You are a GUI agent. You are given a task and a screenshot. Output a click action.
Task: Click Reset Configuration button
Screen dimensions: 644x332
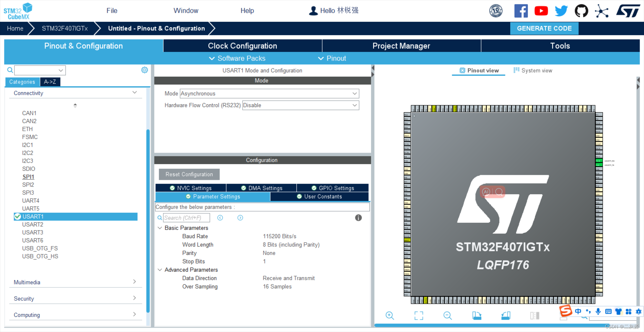pos(189,174)
